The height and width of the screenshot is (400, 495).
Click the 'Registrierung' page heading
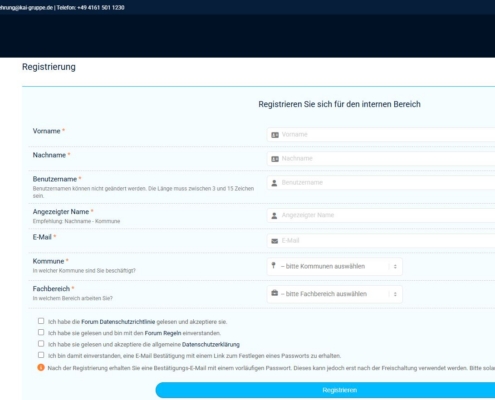click(49, 67)
